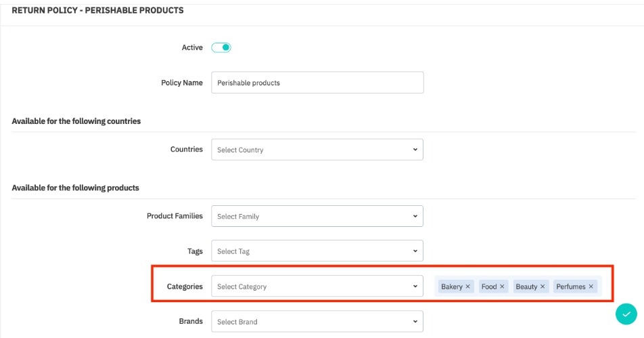644x338 pixels.
Task: Click the Food chip label
Action: click(x=489, y=287)
